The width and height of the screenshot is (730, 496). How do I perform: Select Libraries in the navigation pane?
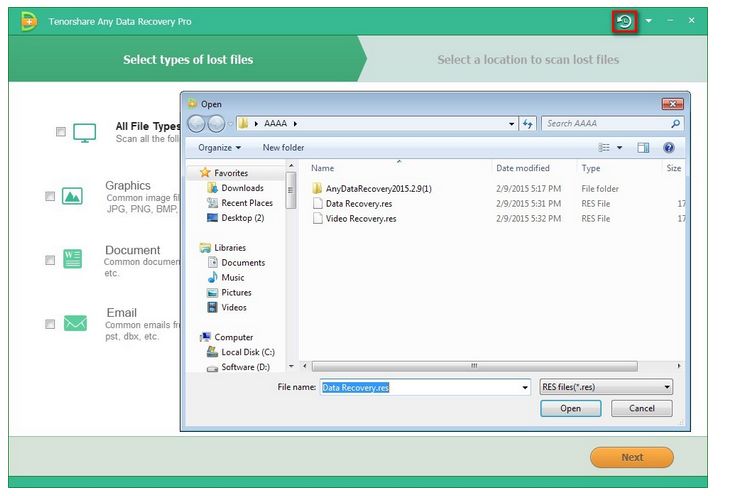(223, 247)
